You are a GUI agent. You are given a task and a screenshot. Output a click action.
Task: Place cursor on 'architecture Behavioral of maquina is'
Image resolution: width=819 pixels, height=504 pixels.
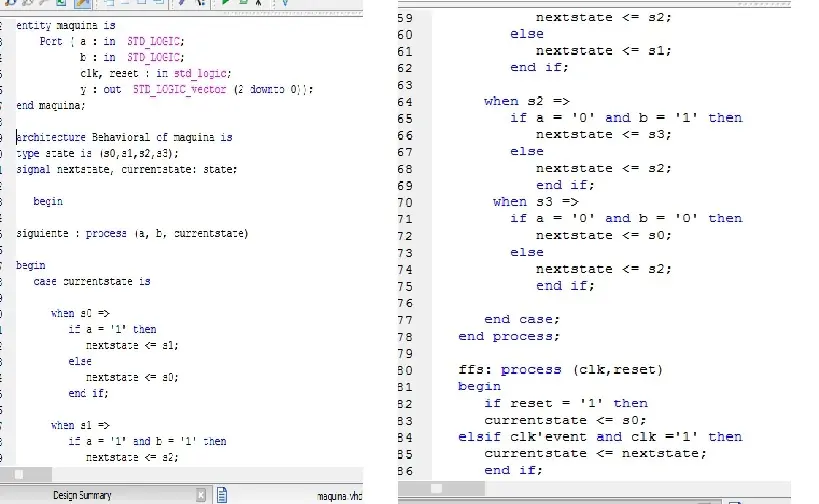coord(124,137)
